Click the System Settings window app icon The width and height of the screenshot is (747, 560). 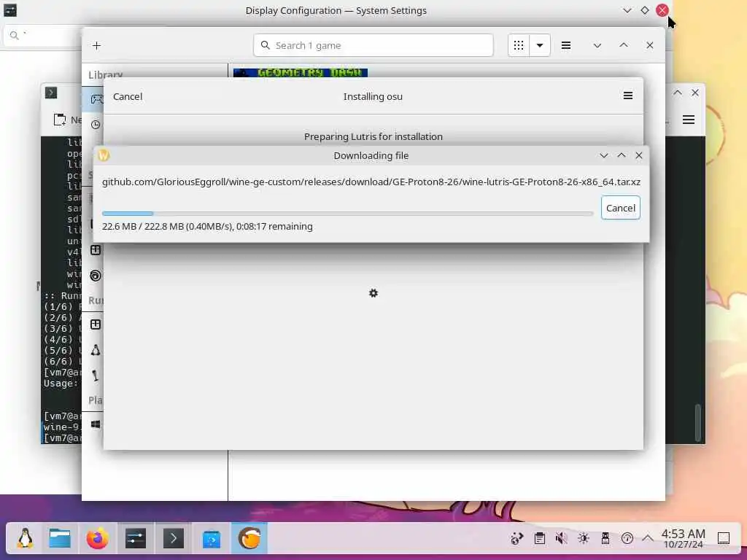pyautogui.click(x=10, y=10)
